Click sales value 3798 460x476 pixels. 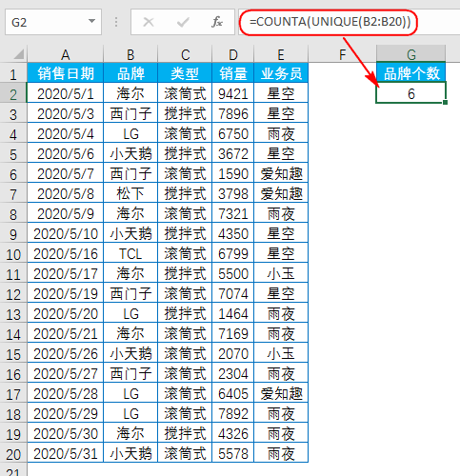coord(233,192)
